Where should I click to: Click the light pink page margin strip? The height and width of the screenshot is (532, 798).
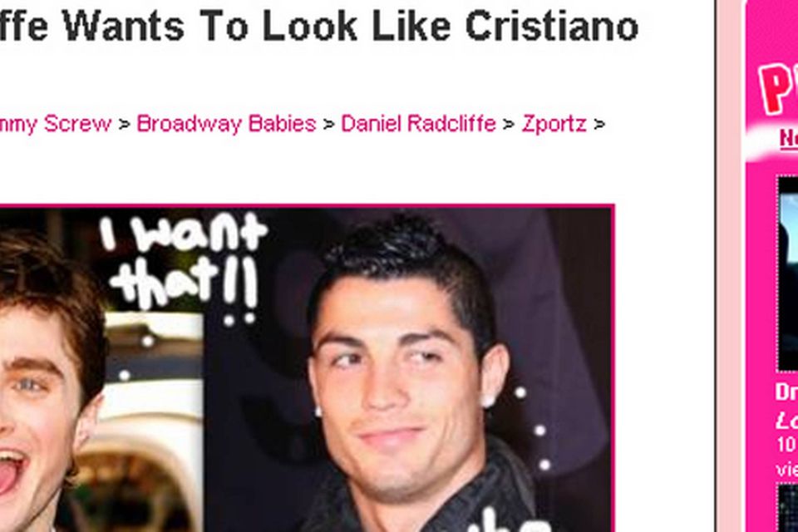pyautogui.click(x=731, y=266)
